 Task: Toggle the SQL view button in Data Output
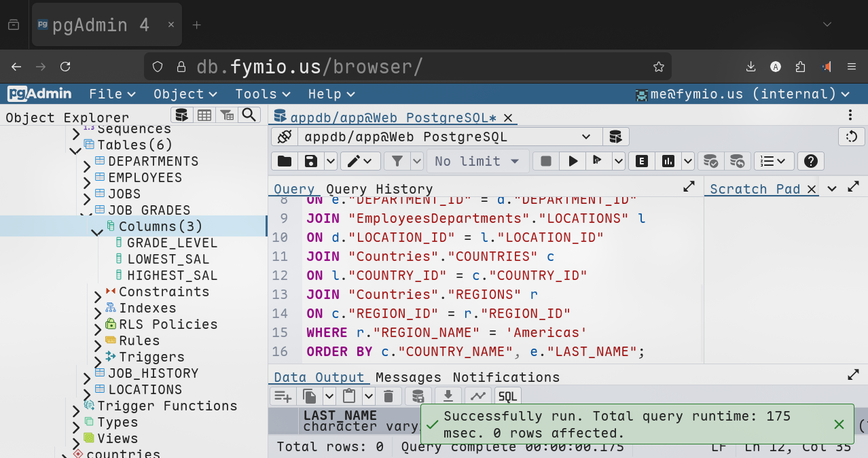(x=507, y=396)
